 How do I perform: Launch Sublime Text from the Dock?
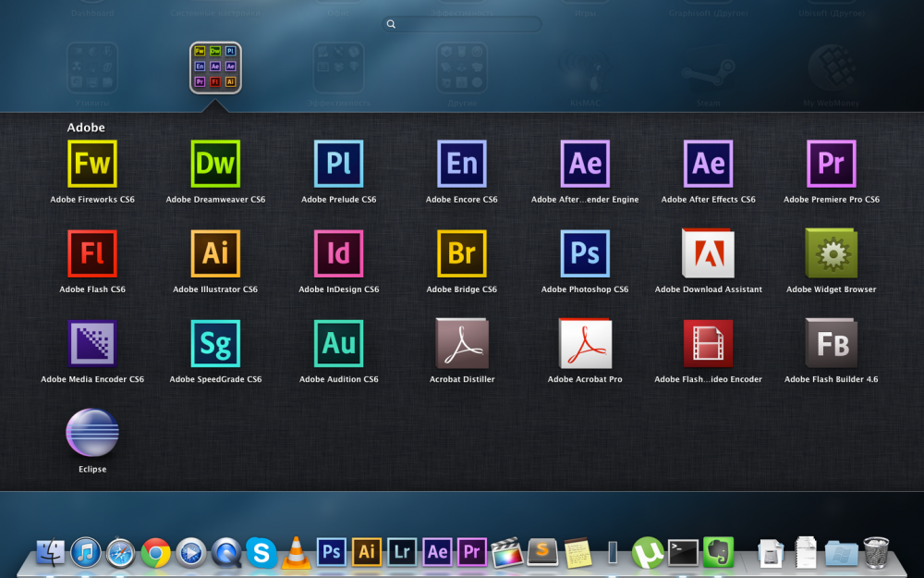pos(542,553)
